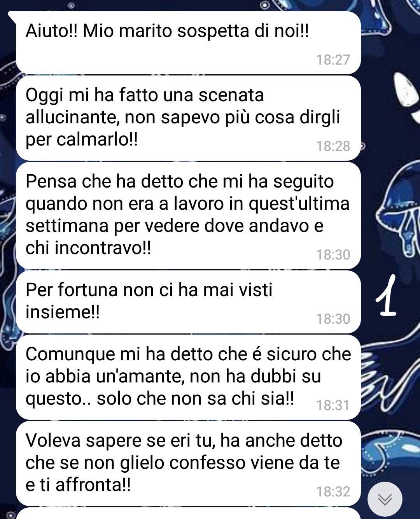Tap the scroll-to-bottom double chevron button
The width and height of the screenshot is (420, 519).
coord(385,499)
